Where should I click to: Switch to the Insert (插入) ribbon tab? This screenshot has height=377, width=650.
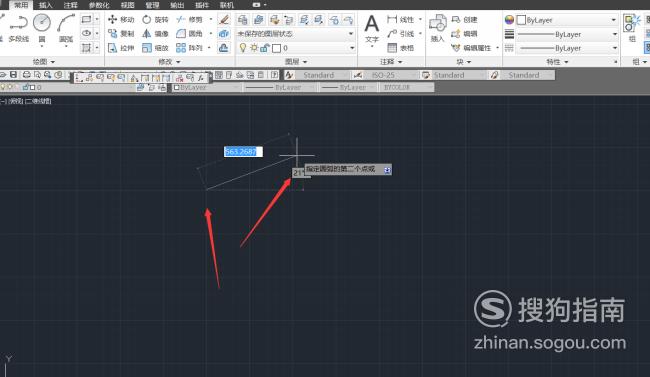(x=46, y=5)
